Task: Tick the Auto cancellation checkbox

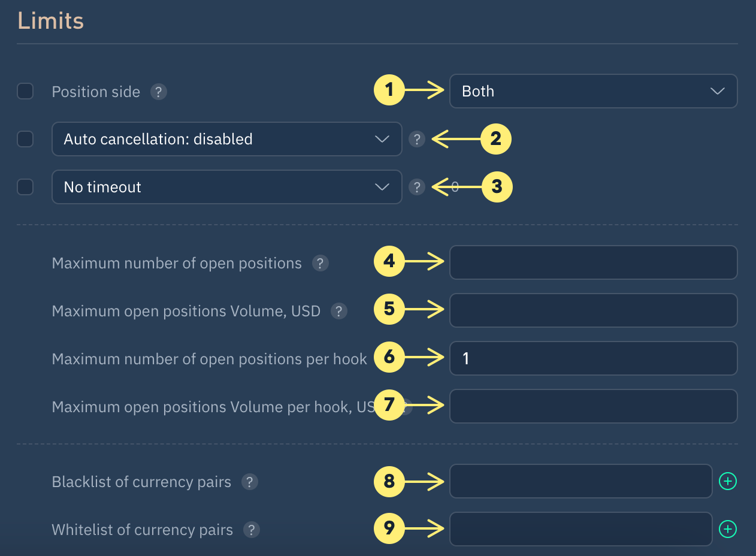Action: (25, 139)
